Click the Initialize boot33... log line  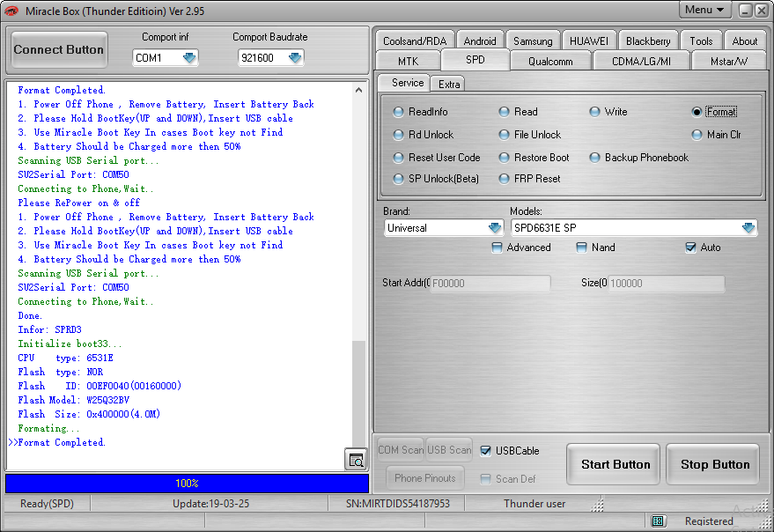70,344
